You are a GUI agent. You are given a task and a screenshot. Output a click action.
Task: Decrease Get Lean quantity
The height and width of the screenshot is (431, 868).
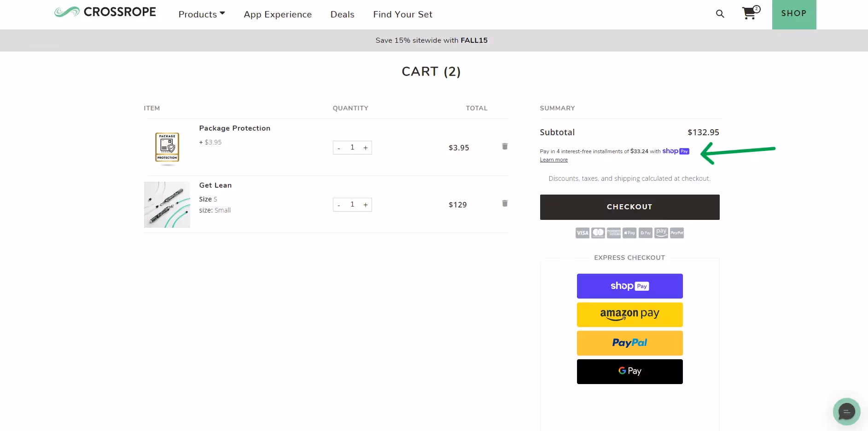[x=339, y=205]
